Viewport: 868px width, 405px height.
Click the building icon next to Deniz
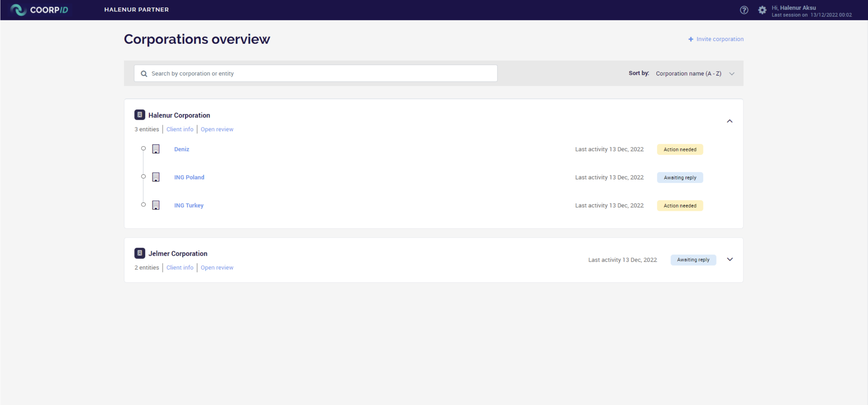(x=156, y=149)
